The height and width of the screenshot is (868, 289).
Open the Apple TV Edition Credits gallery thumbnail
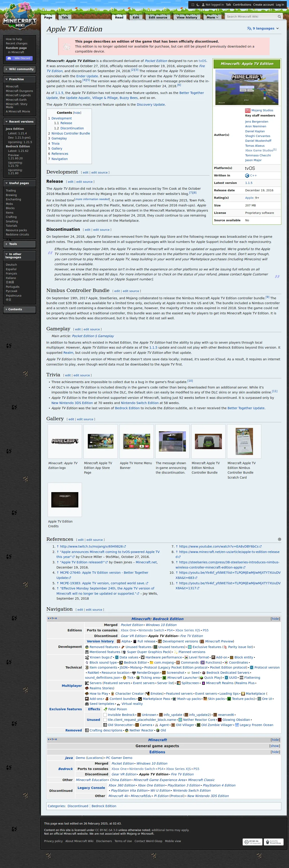65,500
